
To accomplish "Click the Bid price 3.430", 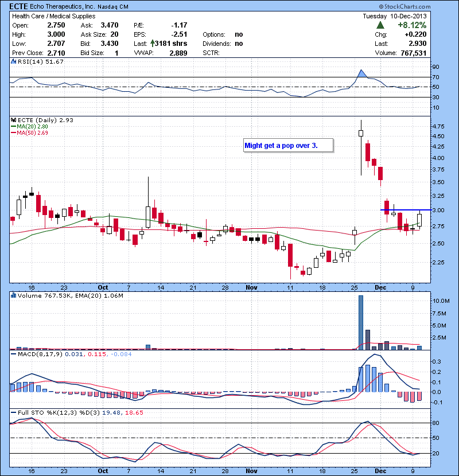I will (x=110, y=44).
